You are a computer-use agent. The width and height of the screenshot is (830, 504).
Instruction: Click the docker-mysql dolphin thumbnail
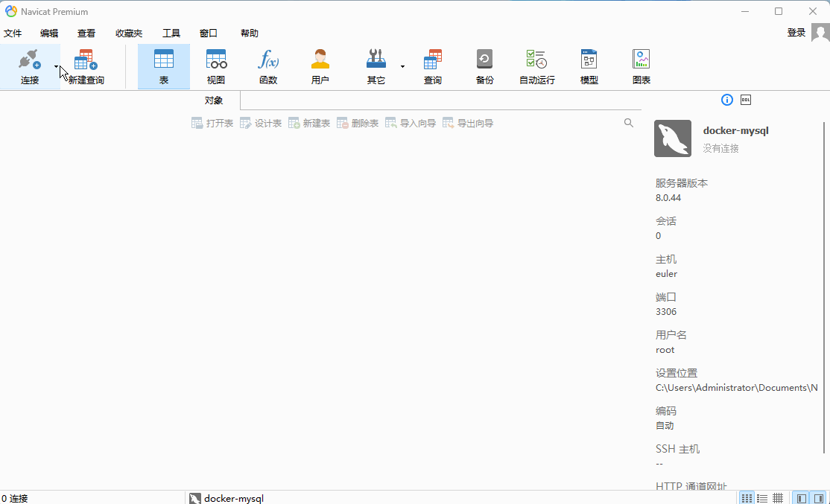[673, 138]
